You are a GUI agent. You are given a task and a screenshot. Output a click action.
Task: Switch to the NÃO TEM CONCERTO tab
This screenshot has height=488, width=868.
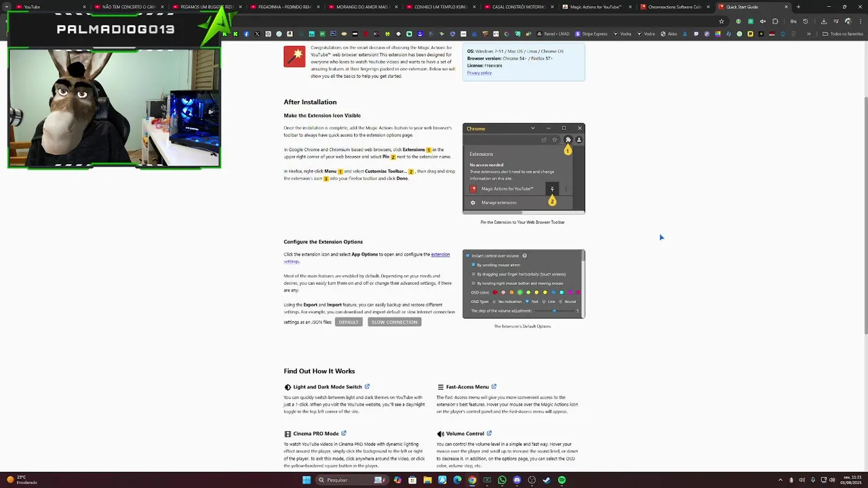129,7
